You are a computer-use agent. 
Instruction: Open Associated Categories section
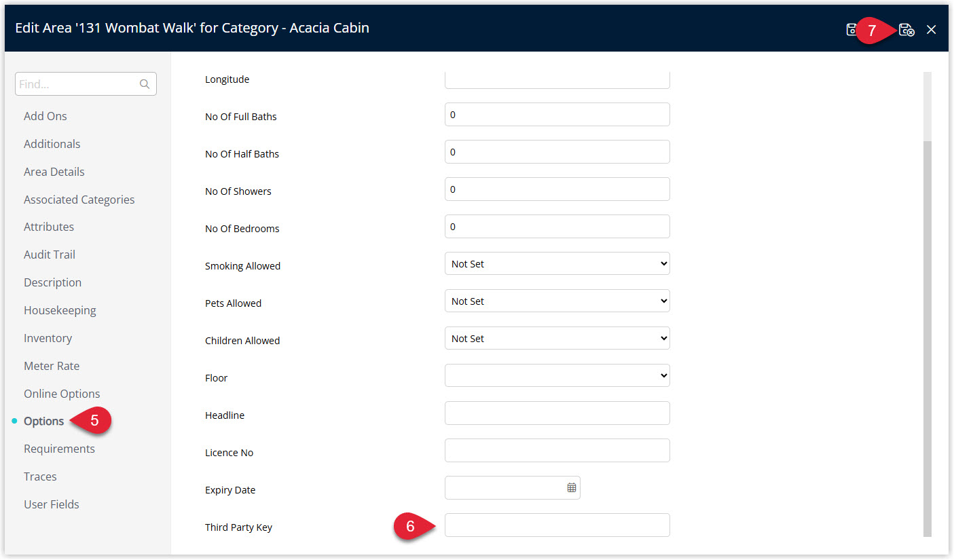pyautogui.click(x=79, y=200)
